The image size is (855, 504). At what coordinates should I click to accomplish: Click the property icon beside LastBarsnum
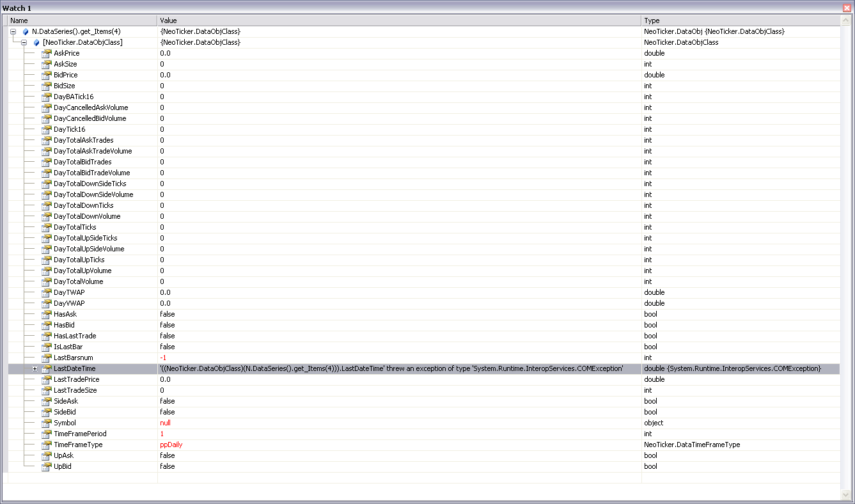45,358
